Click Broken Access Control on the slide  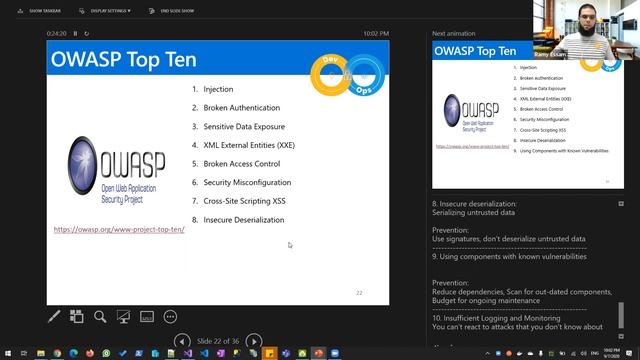(242, 164)
